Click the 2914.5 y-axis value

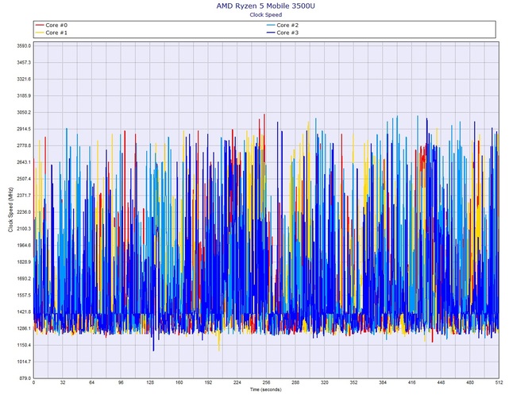(x=24, y=129)
